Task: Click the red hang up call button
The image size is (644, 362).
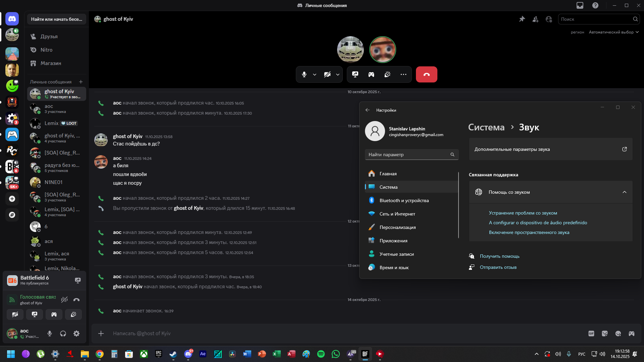Action: tap(426, 74)
